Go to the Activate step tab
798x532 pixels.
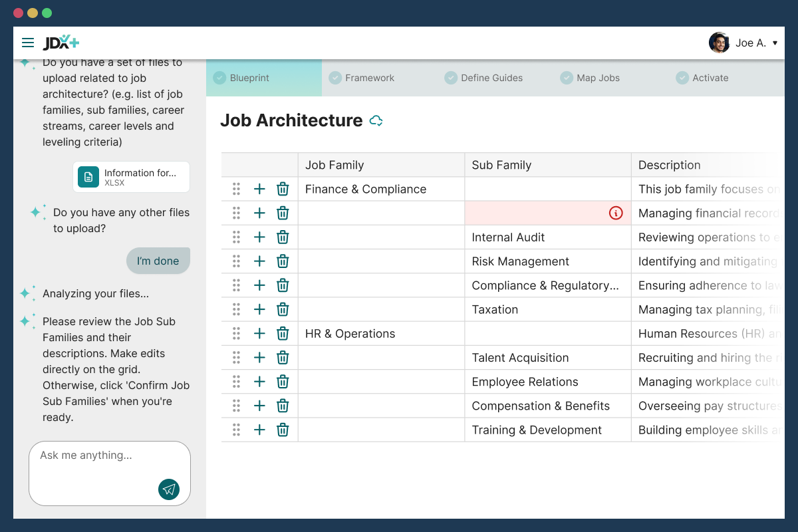point(726,78)
